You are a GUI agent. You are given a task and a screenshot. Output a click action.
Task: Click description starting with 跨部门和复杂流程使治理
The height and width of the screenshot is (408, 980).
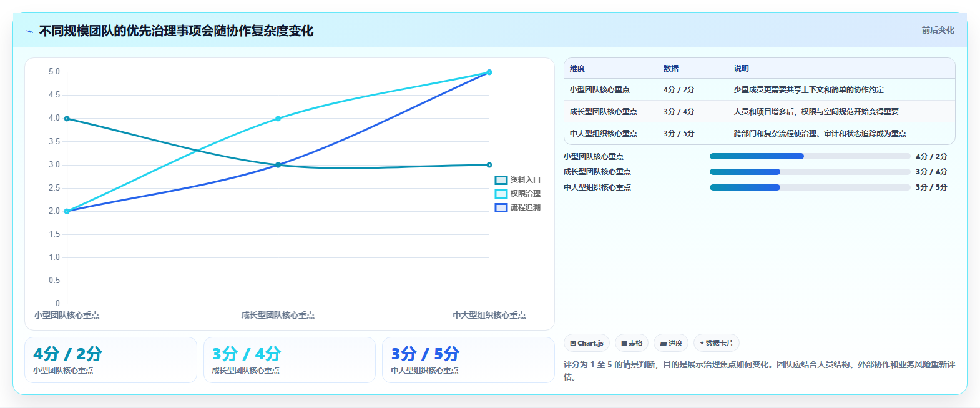(x=820, y=134)
